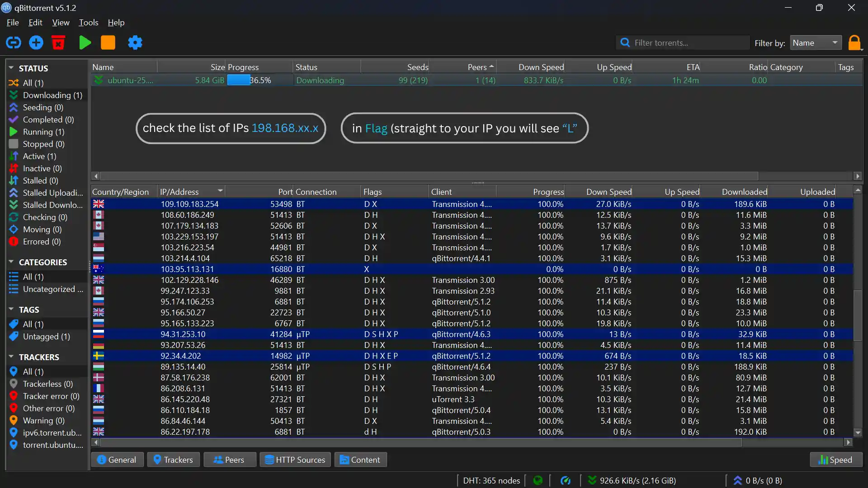Open the View menu
The image size is (868, 488).
61,22
